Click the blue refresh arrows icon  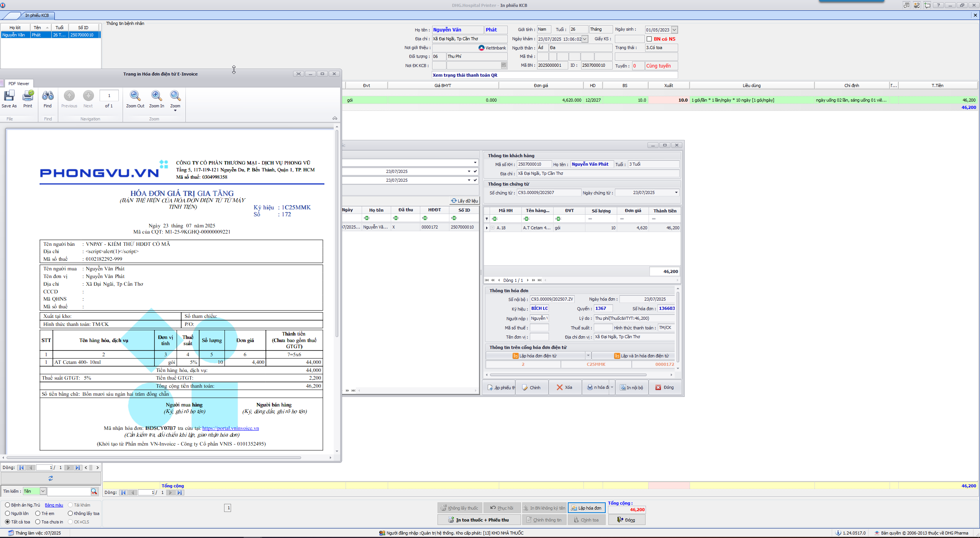pos(51,478)
